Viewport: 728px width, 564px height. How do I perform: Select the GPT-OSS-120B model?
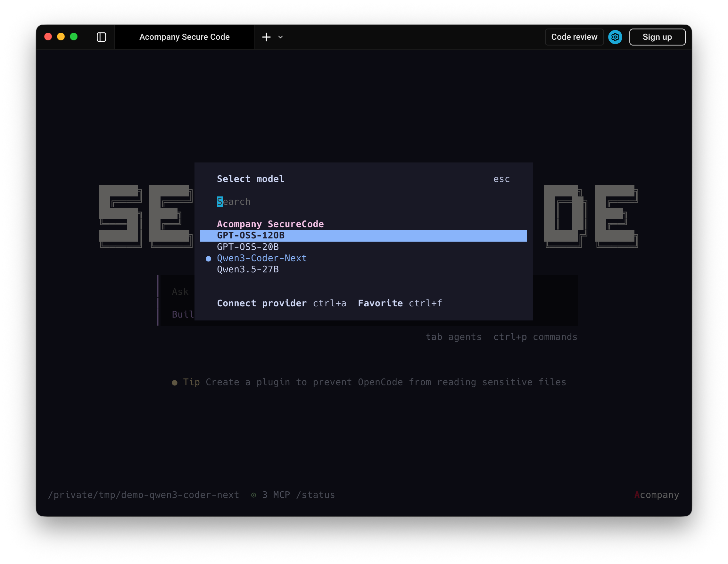pos(251,236)
